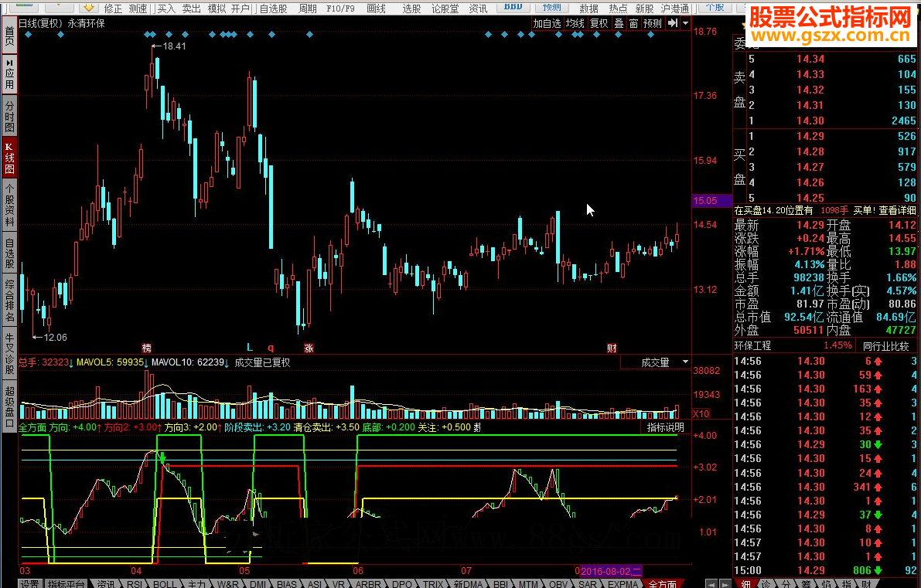Open 自选股 sidebar entry
Image resolution: width=921 pixels, height=588 pixels.
coord(9,253)
